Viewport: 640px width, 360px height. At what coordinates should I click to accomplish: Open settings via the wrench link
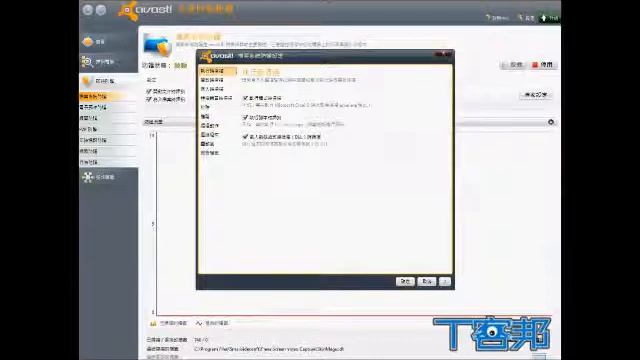(526, 18)
